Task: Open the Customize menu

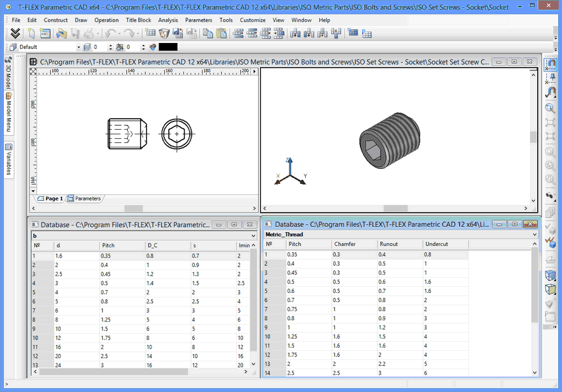Action: 253,20
